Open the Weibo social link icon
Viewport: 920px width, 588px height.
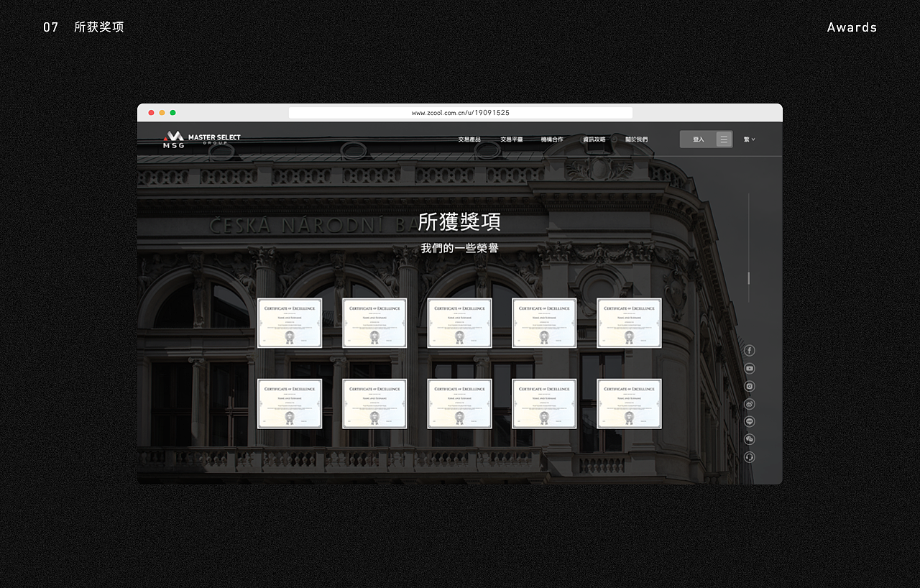[x=749, y=404]
